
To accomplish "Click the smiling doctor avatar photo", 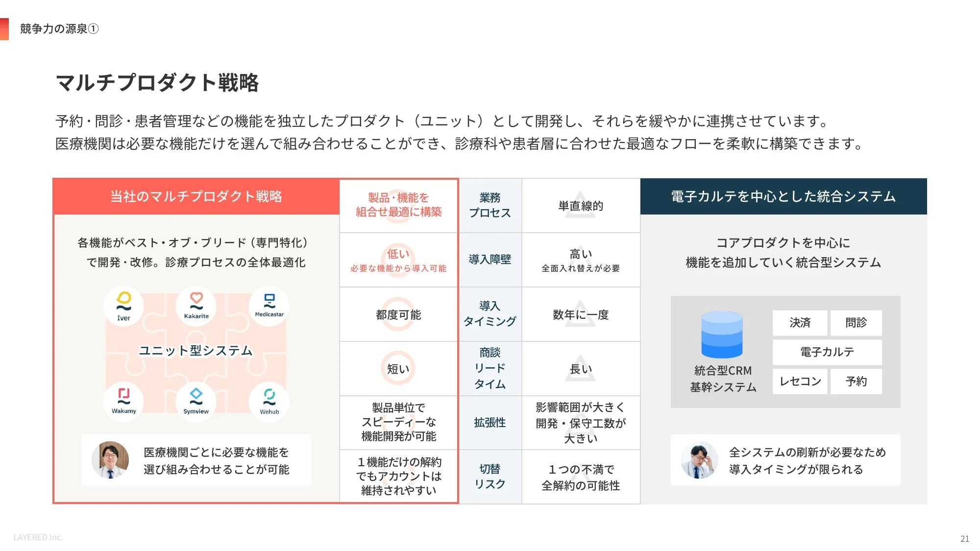I will 110,460.
